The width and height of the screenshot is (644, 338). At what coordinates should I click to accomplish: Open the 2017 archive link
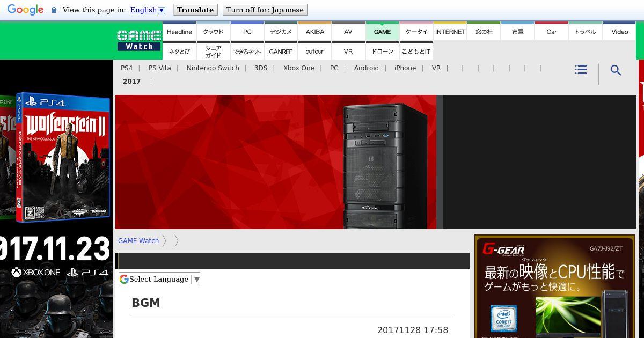point(131,82)
